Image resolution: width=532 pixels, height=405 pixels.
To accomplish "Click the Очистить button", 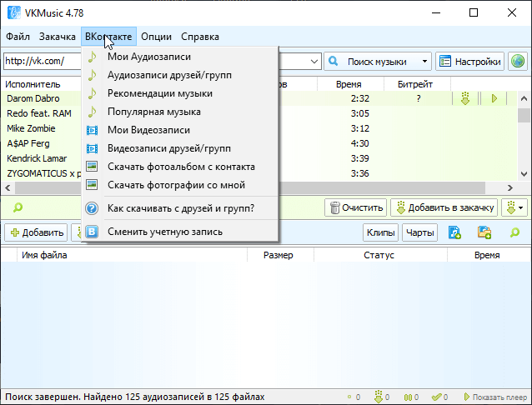I will [x=355, y=207].
